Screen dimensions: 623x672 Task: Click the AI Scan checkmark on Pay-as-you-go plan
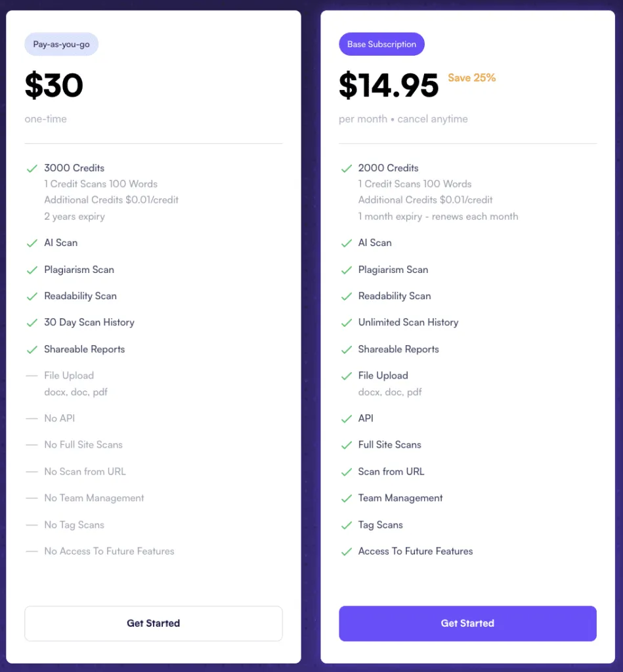pyautogui.click(x=32, y=243)
